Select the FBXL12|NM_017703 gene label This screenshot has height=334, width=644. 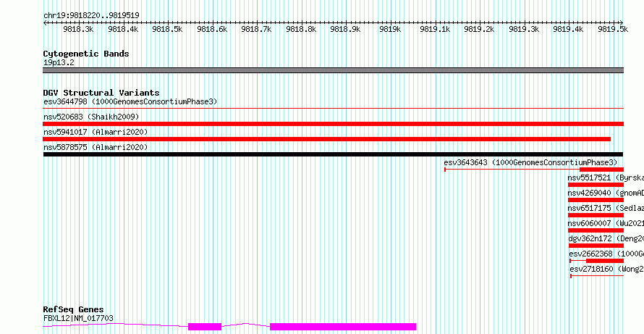coord(78,318)
